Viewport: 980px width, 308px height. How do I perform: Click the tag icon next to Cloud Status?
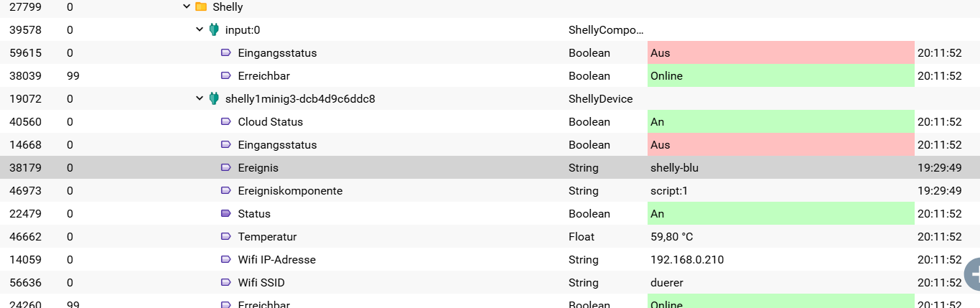(225, 122)
